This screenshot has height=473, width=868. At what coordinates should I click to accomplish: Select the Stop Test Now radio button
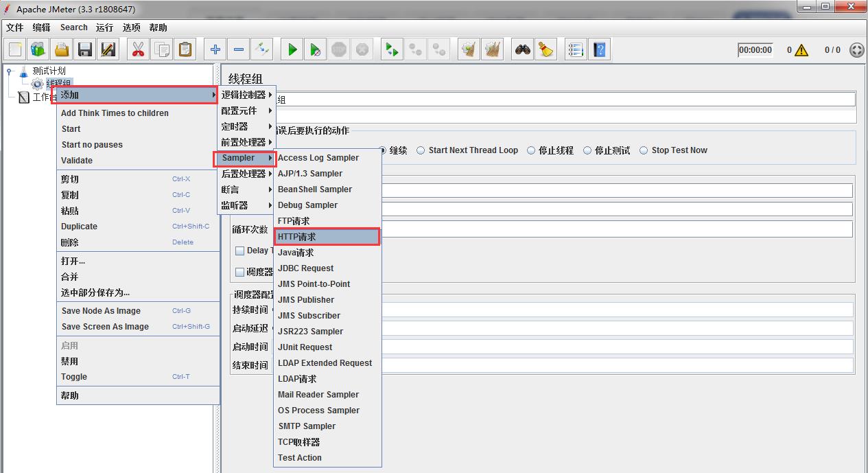tap(673, 150)
